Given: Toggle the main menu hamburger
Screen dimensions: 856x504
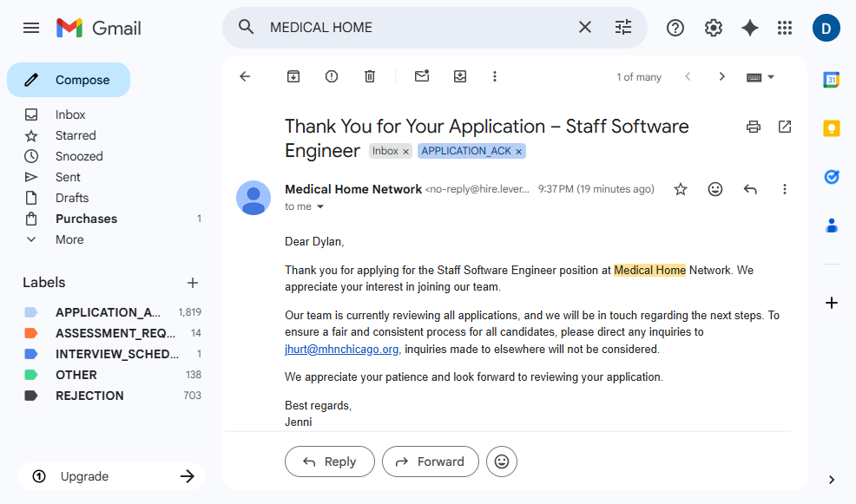Looking at the screenshot, I should 31,28.
